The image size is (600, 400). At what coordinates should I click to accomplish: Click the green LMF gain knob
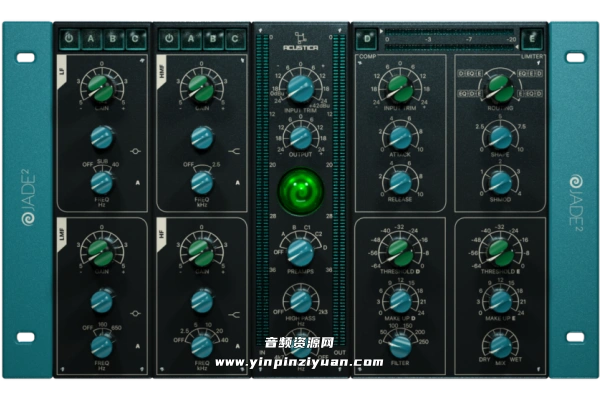tap(101, 253)
